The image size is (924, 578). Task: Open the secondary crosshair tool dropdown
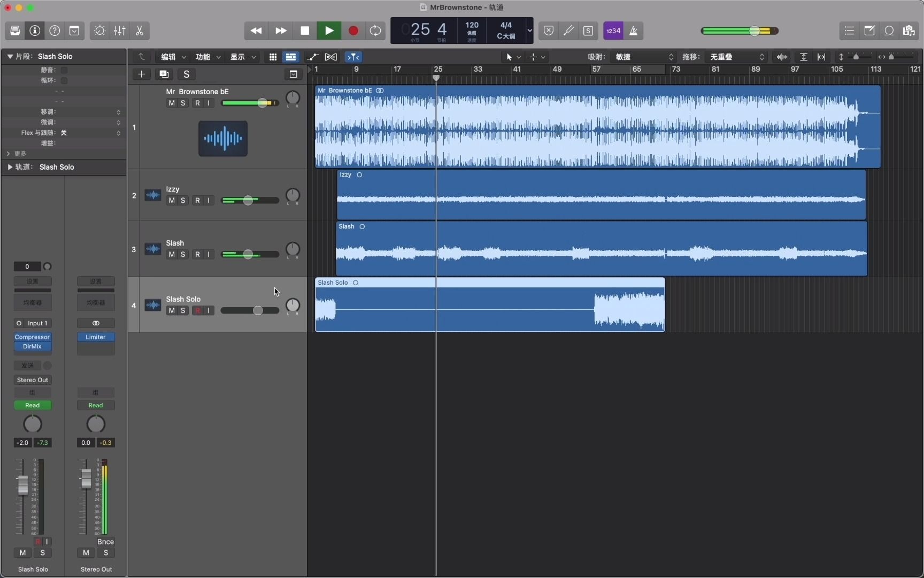point(537,57)
